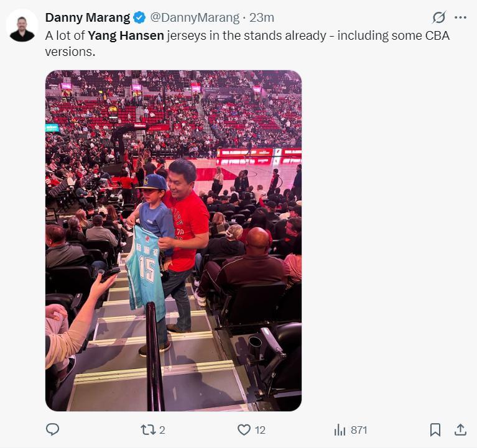Click the like count showing 12
477x448 pixels.
pyautogui.click(x=260, y=430)
